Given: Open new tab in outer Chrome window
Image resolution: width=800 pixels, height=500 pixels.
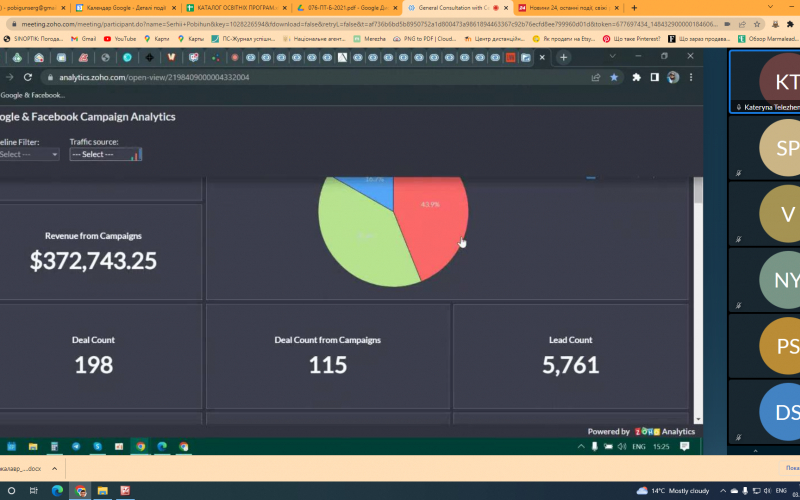Looking at the screenshot, I should 634,8.
